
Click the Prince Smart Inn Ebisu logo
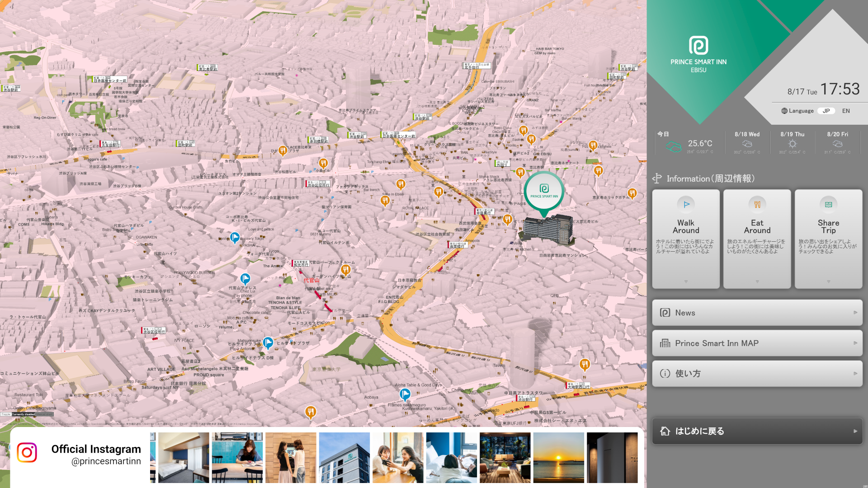pos(698,54)
